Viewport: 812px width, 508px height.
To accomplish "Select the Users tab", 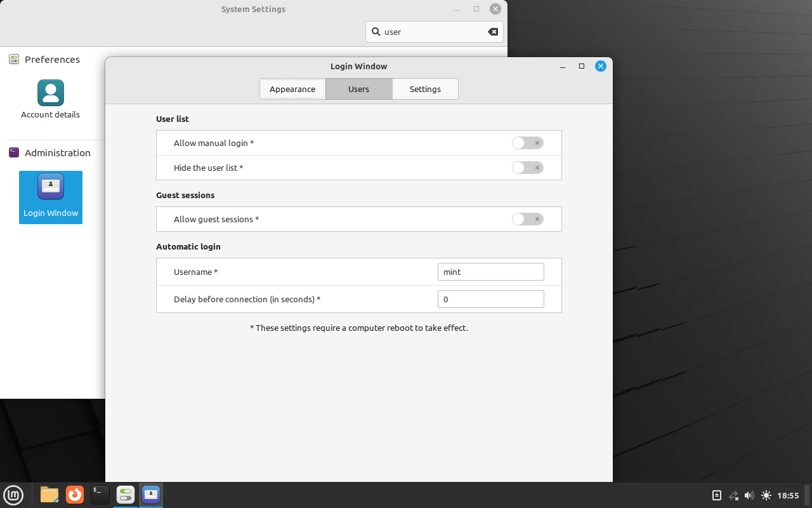I will [x=358, y=89].
